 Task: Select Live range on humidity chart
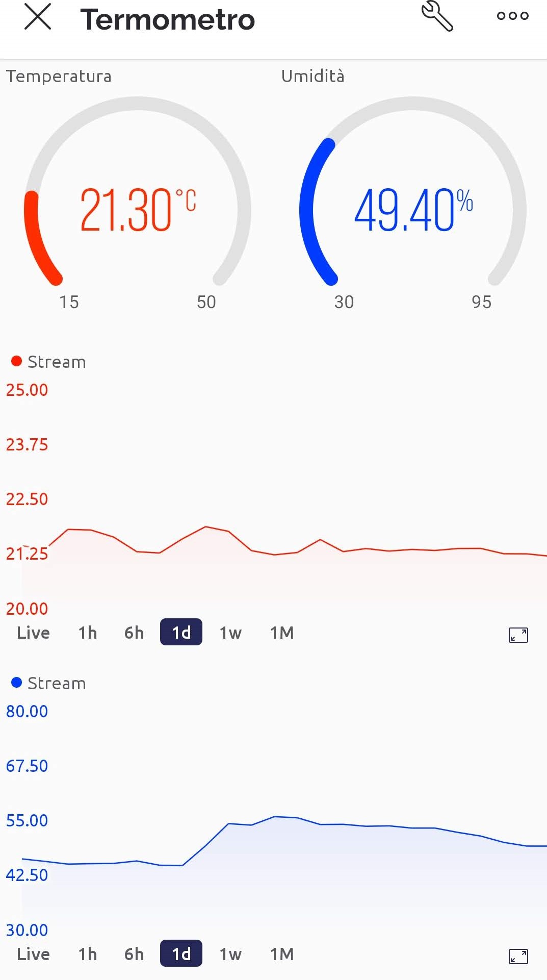click(34, 954)
